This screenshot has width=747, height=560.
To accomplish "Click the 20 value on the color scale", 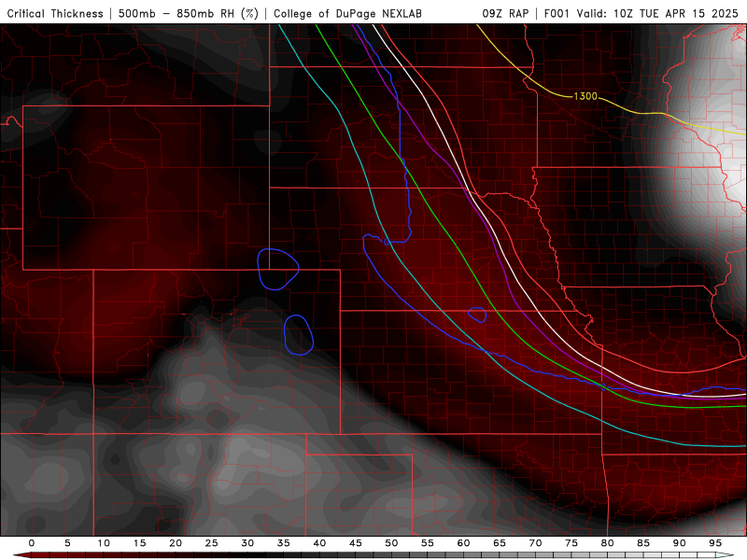I will pos(176,543).
